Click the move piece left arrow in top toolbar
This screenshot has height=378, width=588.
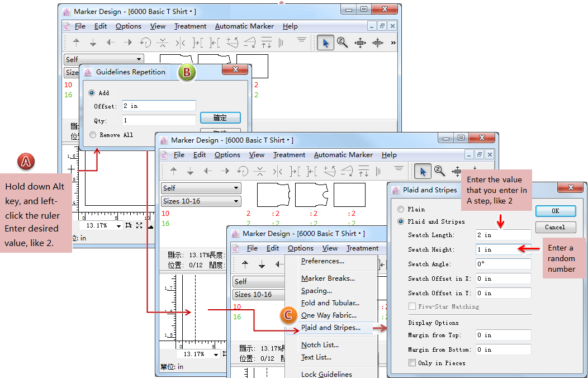(x=111, y=42)
